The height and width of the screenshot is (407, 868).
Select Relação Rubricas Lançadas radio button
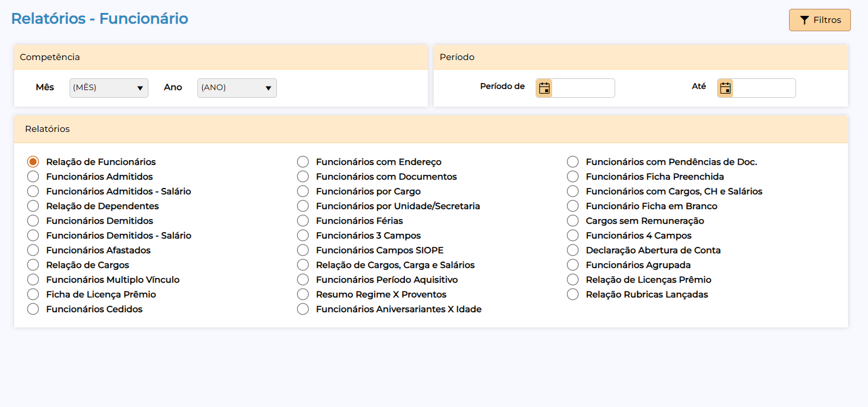(x=573, y=295)
